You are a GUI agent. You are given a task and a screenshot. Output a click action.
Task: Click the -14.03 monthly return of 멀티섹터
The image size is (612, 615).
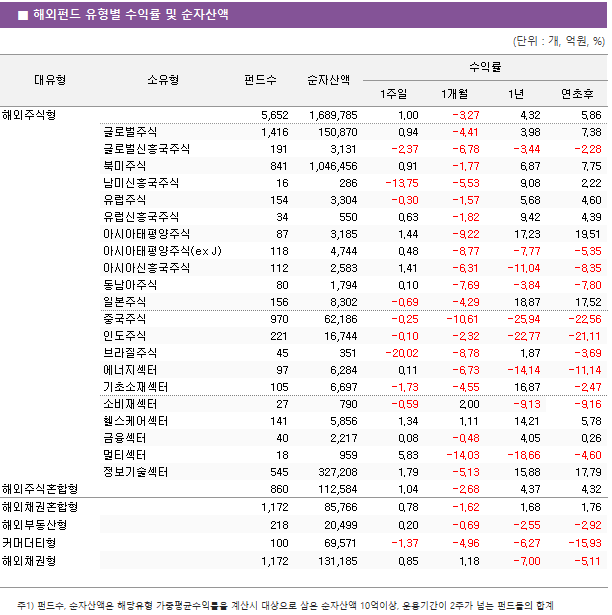463,455
